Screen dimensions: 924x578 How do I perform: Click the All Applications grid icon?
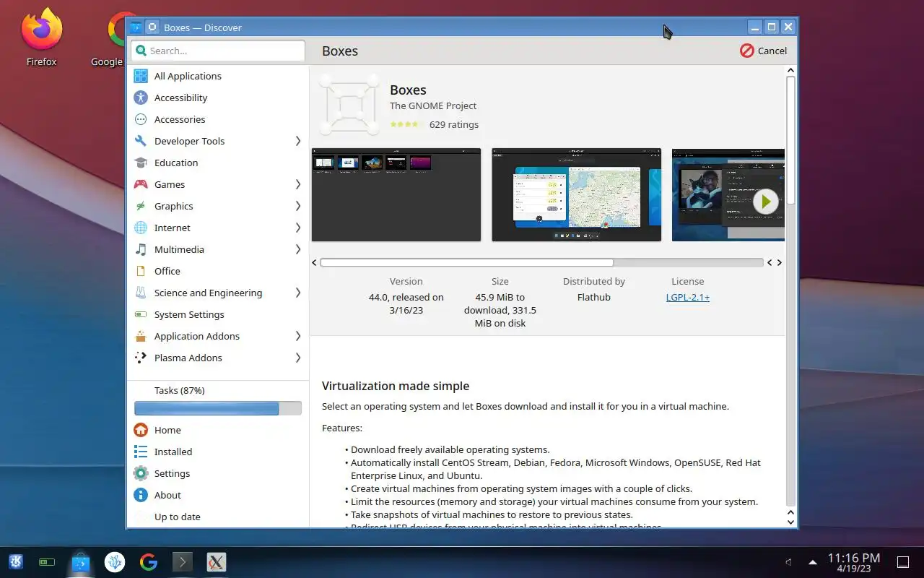[x=141, y=76]
